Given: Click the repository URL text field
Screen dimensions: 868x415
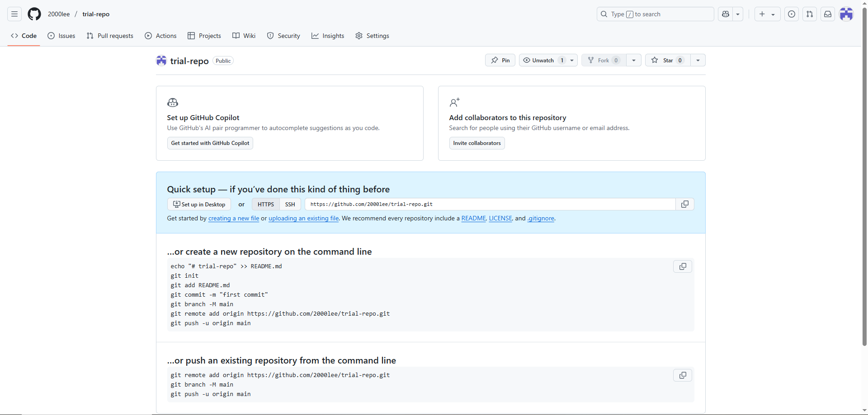Looking at the screenshot, I should pos(490,204).
